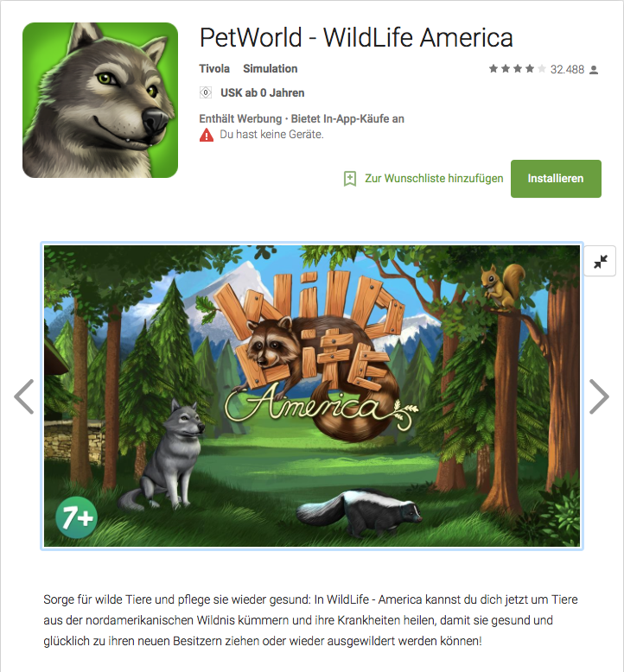This screenshot has width=624, height=672.
Task: Add app via Zur Wunschliste hinzufügen
Action: (x=434, y=179)
